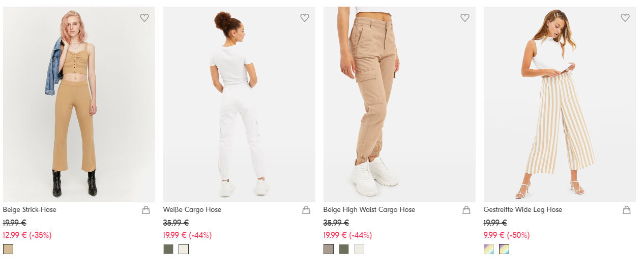The height and width of the screenshot is (271, 644).
Task: Choose olive green swatch for Weiße Cargo Hose
Action: tap(168, 249)
